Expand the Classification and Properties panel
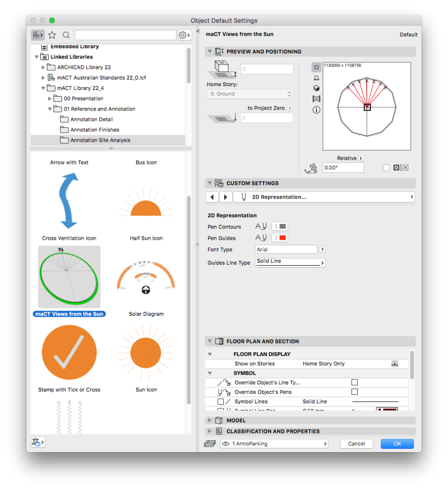Screen dimensions: 448x490 click(210, 431)
